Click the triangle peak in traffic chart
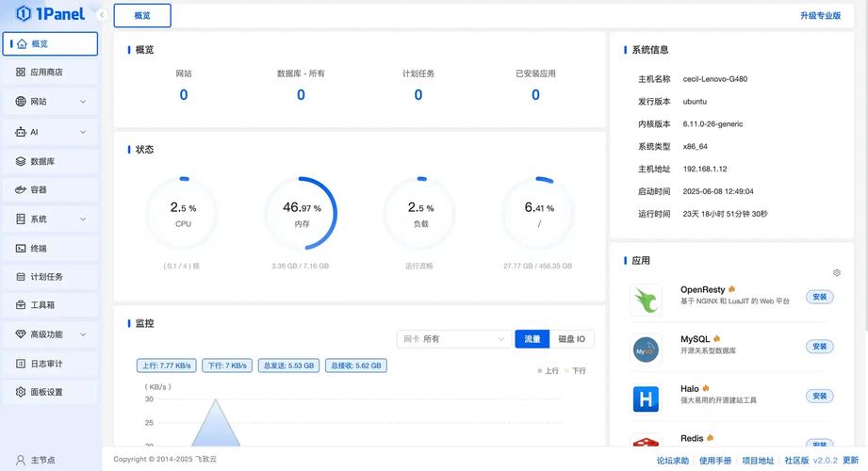The height and width of the screenshot is (471, 868). point(215,401)
